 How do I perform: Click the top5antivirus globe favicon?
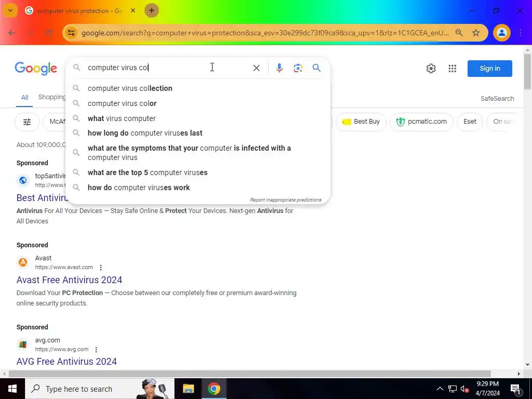(23, 180)
